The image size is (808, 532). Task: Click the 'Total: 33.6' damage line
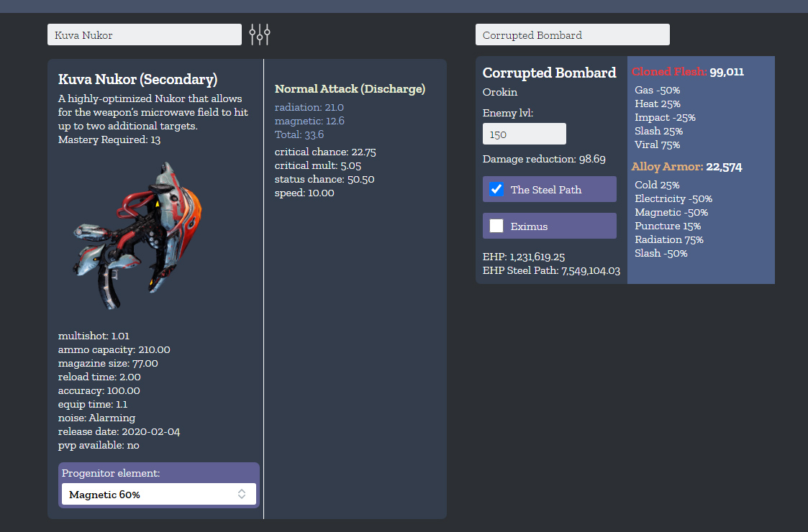pos(299,134)
